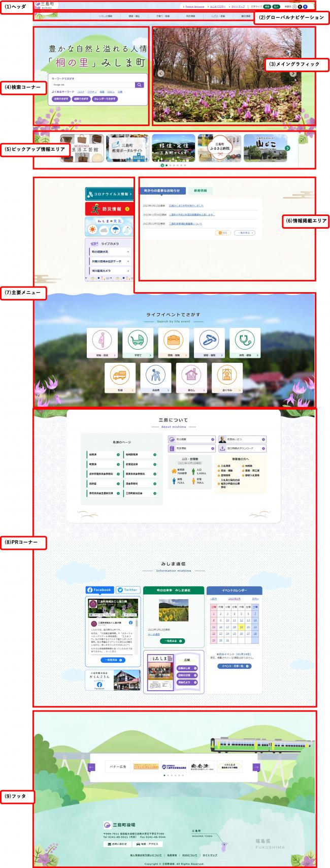
Task: Select the コロナ frequent keyword
Action: click(x=81, y=92)
